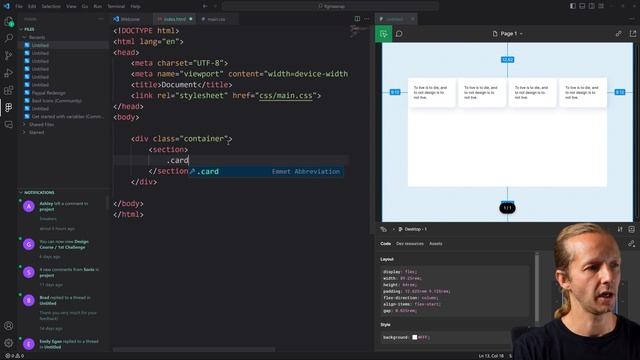640x360 pixels.
Task: Open Ashley's comment notification
Action: pyautogui.click(x=63, y=216)
